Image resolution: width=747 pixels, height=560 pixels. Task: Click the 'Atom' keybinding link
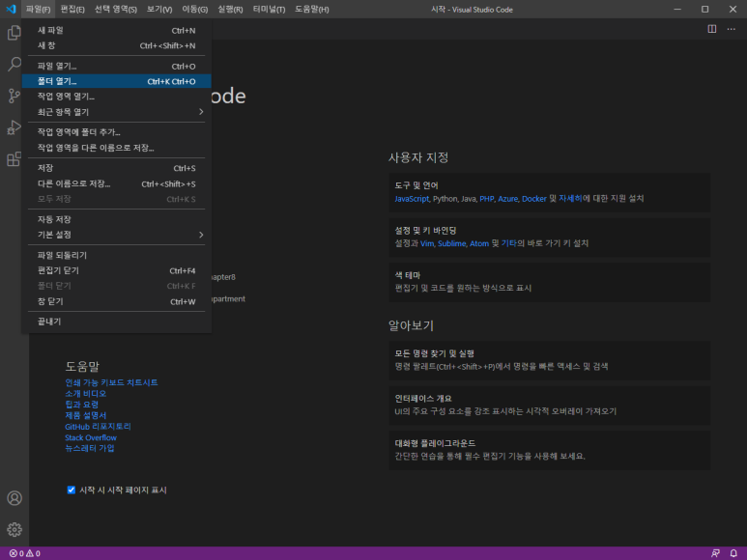(479, 243)
